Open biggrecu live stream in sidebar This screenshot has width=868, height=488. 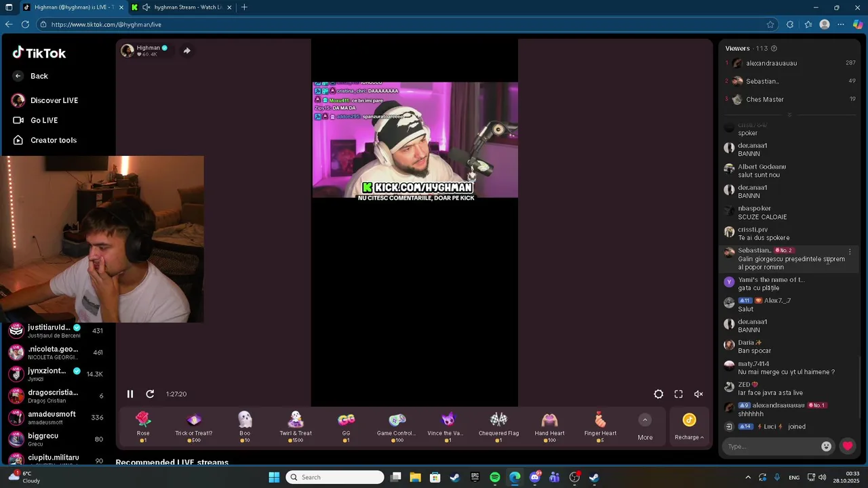pyautogui.click(x=58, y=439)
